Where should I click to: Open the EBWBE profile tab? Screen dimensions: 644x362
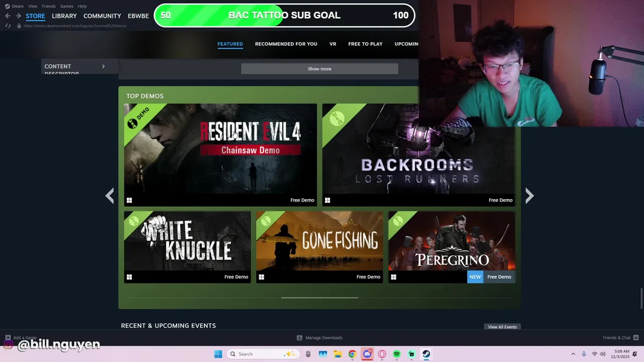point(138,16)
